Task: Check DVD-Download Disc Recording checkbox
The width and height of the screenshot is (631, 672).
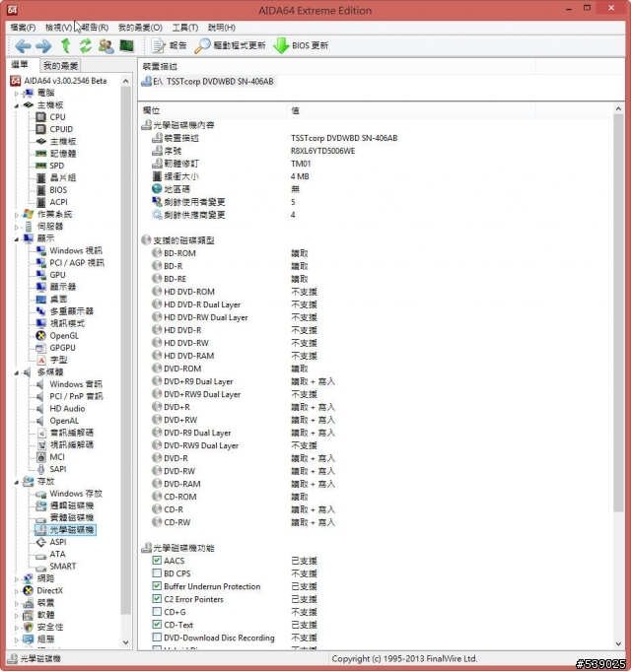Action: click(x=157, y=638)
